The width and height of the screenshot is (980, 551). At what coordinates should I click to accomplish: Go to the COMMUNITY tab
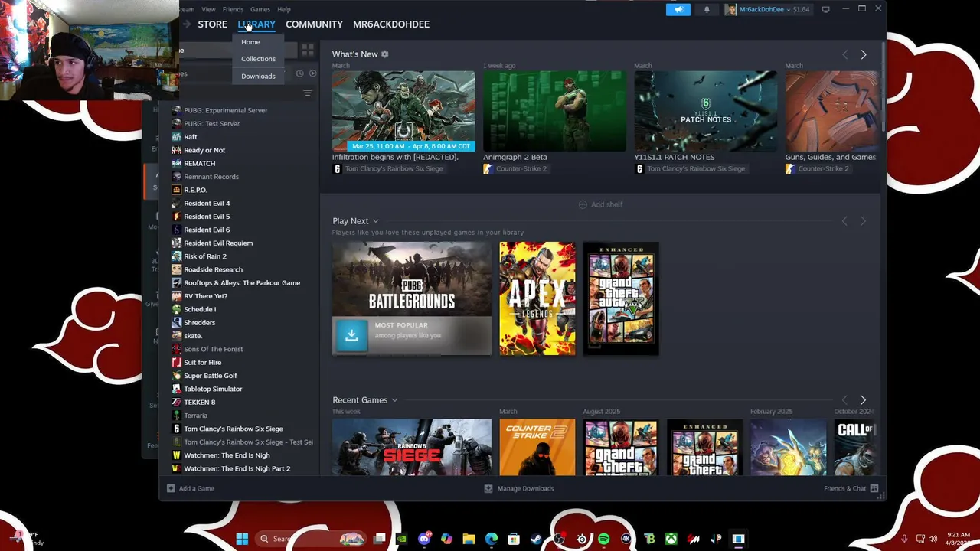(x=314, y=24)
